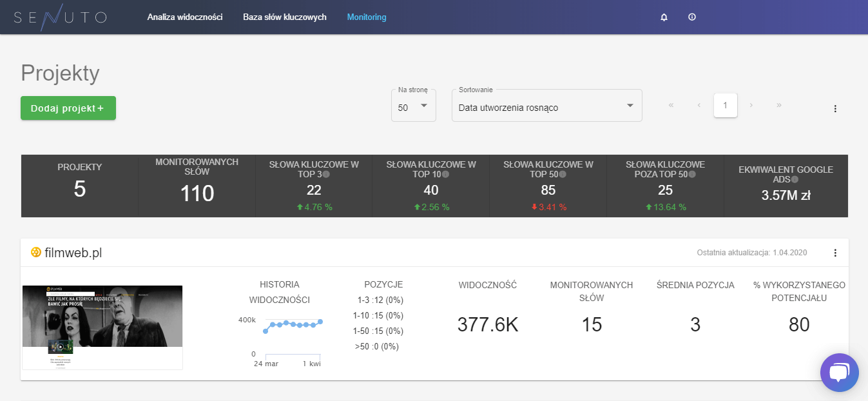Click info icon next to TOP 10
This screenshot has height=401, width=868.
click(445, 175)
